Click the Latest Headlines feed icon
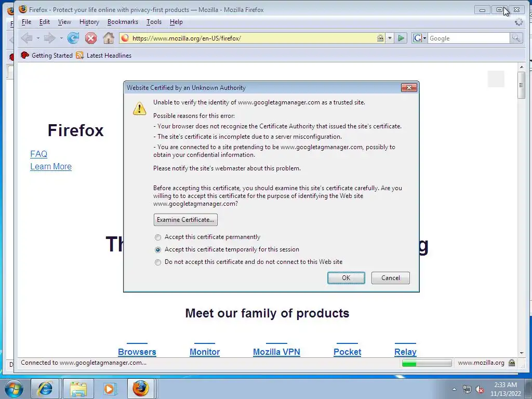The width and height of the screenshot is (532, 399). tap(79, 55)
